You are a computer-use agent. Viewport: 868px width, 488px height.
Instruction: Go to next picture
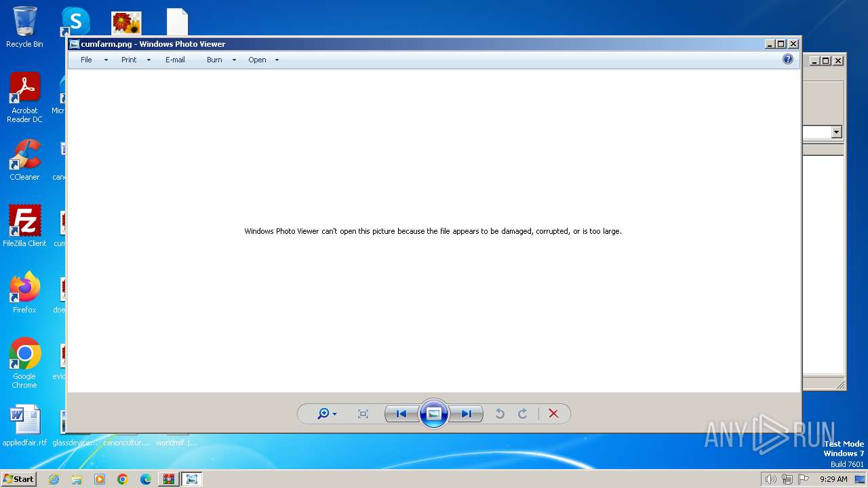467,413
